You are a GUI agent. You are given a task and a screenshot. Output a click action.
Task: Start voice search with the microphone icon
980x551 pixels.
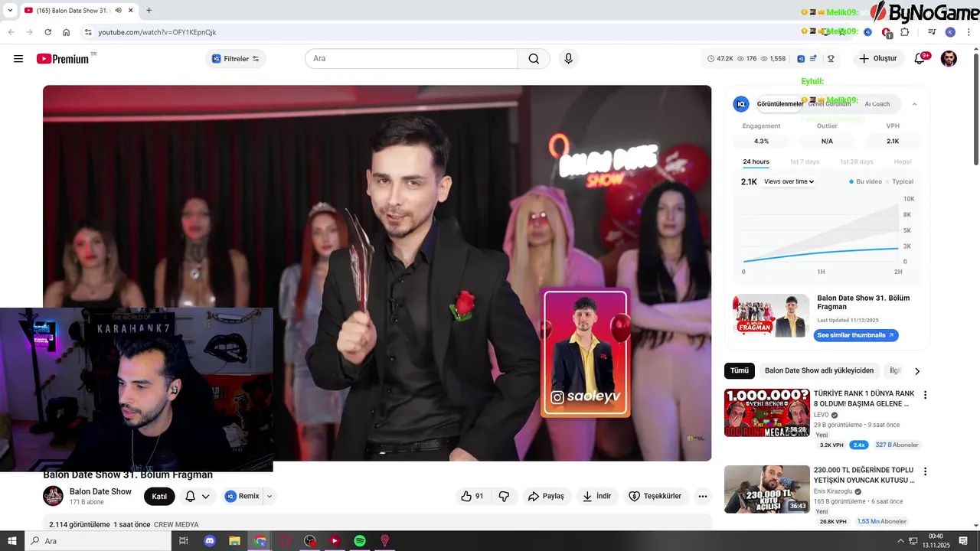[568, 59]
